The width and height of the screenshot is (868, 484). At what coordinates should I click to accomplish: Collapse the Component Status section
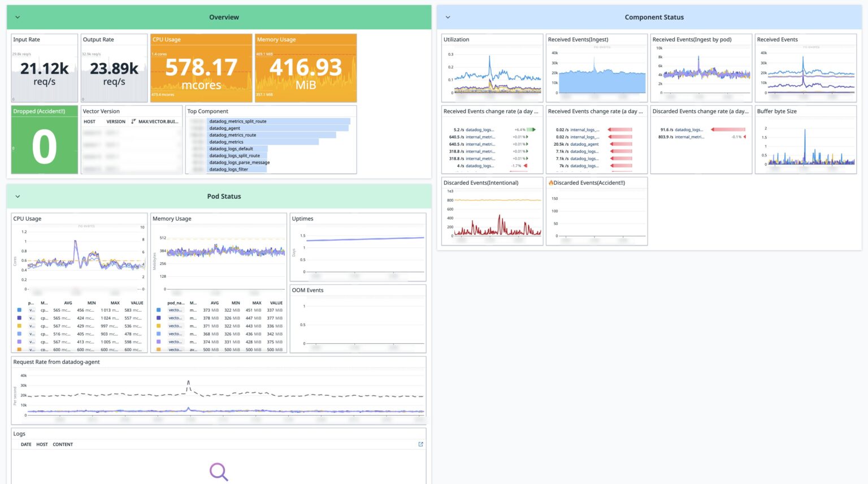coord(448,17)
